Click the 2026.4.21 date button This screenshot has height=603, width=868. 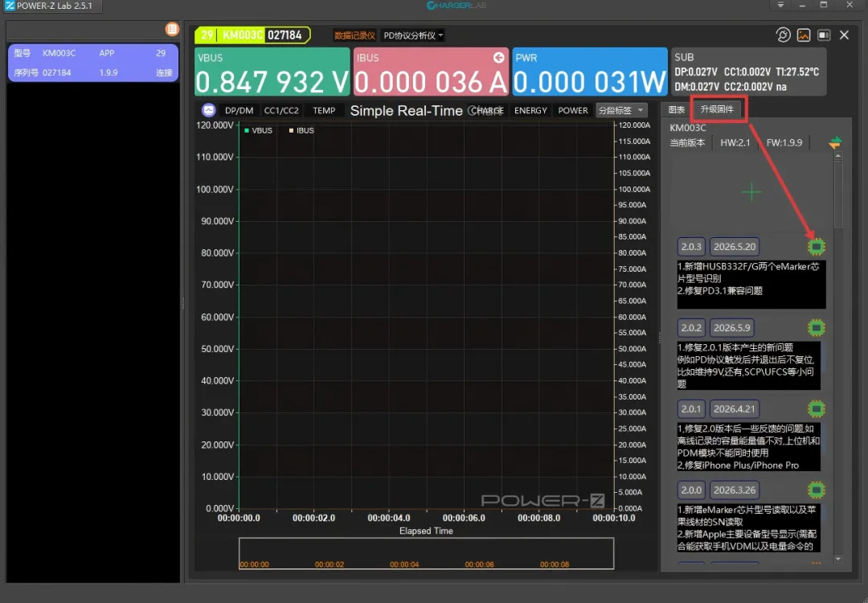click(734, 408)
